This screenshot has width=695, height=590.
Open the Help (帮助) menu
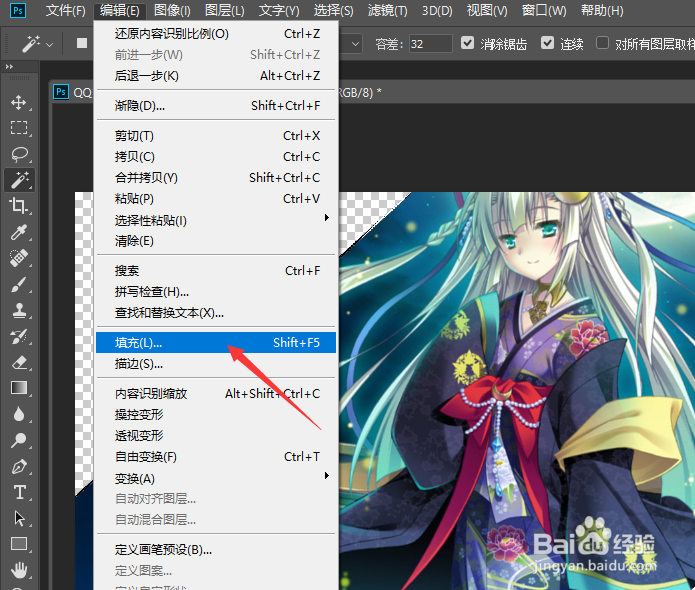602,10
